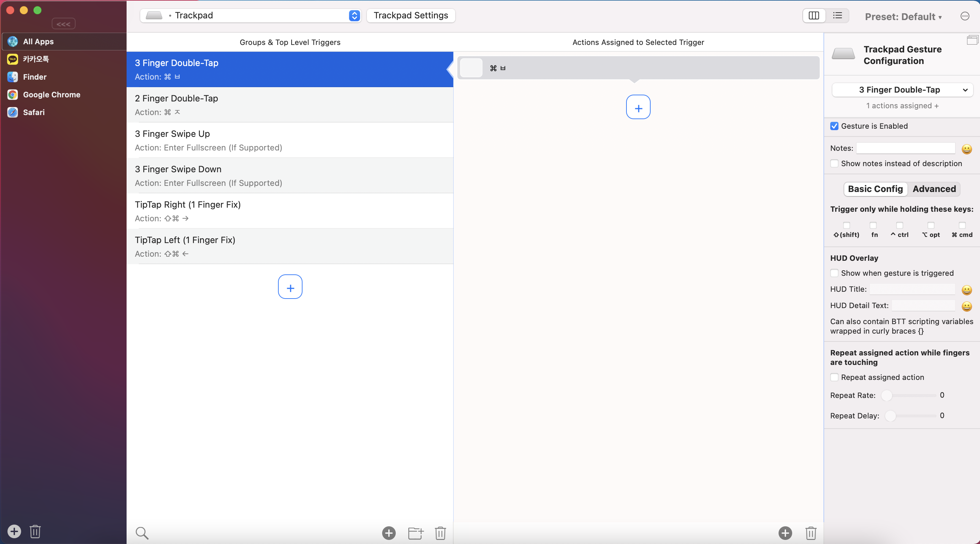This screenshot has width=980, height=544.
Task: Click the 1 actions assigned + link
Action: pos(902,106)
